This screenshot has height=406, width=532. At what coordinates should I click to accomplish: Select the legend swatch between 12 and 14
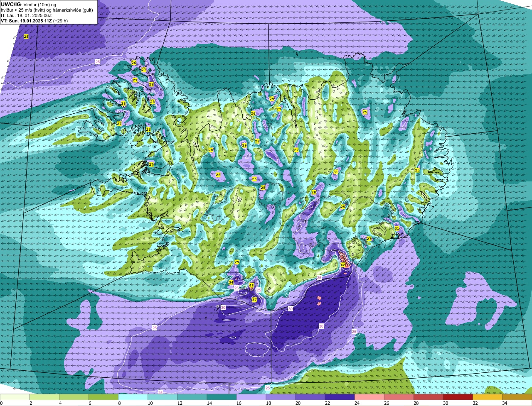click(192, 397)
